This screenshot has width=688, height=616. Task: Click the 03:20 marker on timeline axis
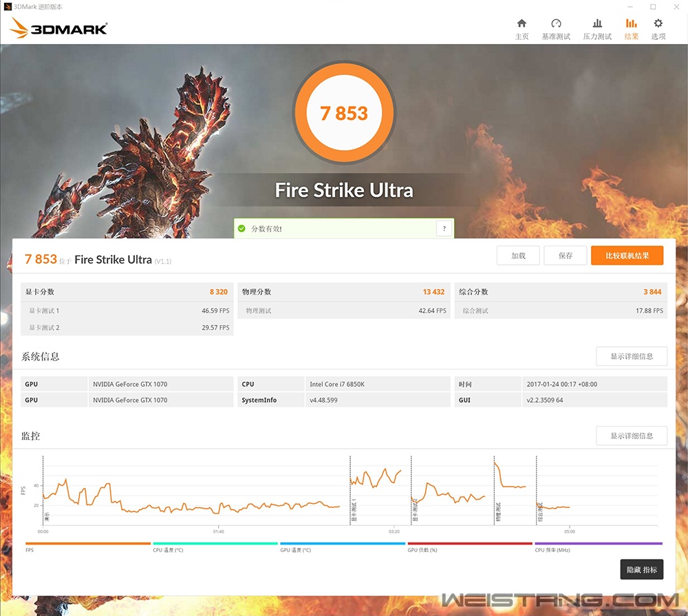pos(394,532)
